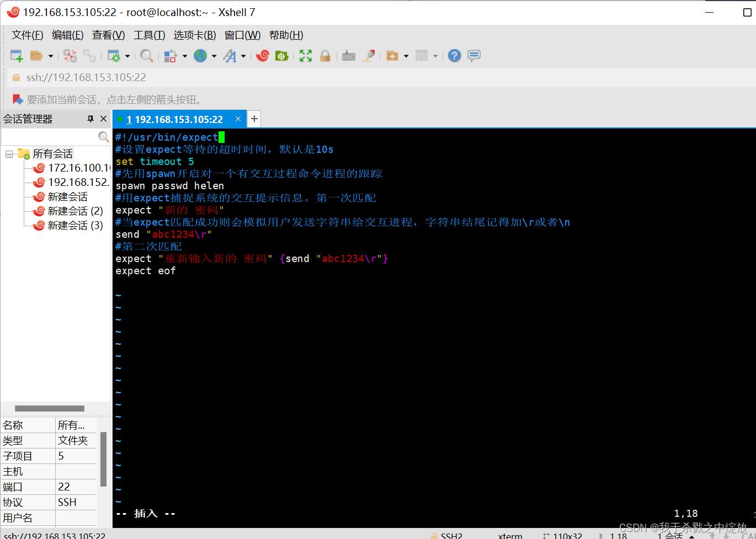The image size is (756, 539).
Task: Enter full screen mode via toolbar icon
Action: (305, 55)
